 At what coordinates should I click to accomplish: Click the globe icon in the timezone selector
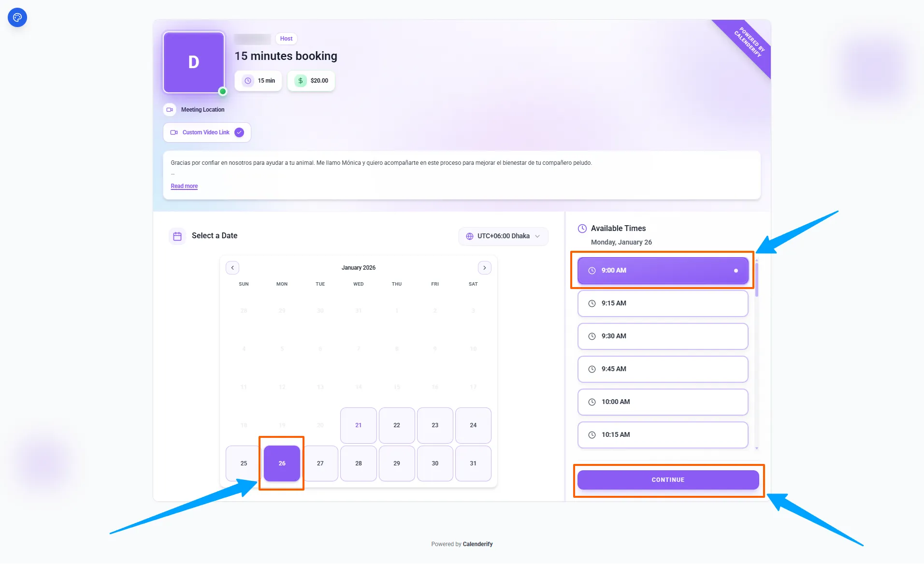pyautogui.click(x=470, y=236)
